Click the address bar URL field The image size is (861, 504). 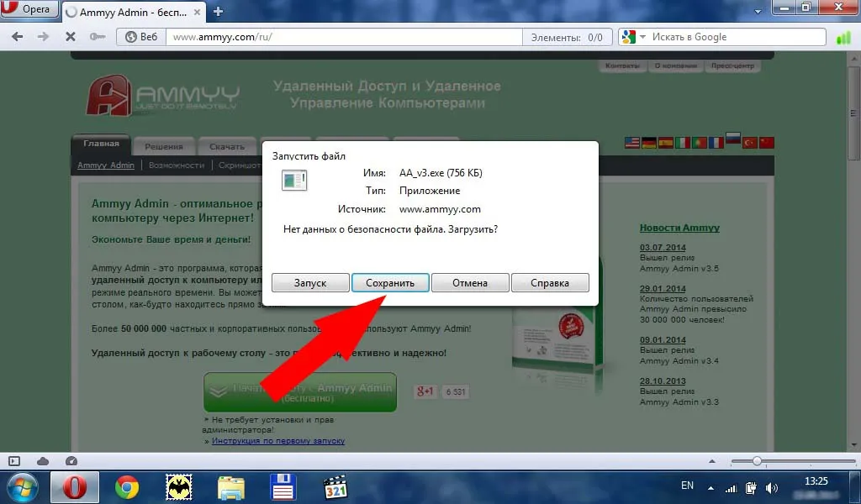point(336,37)
